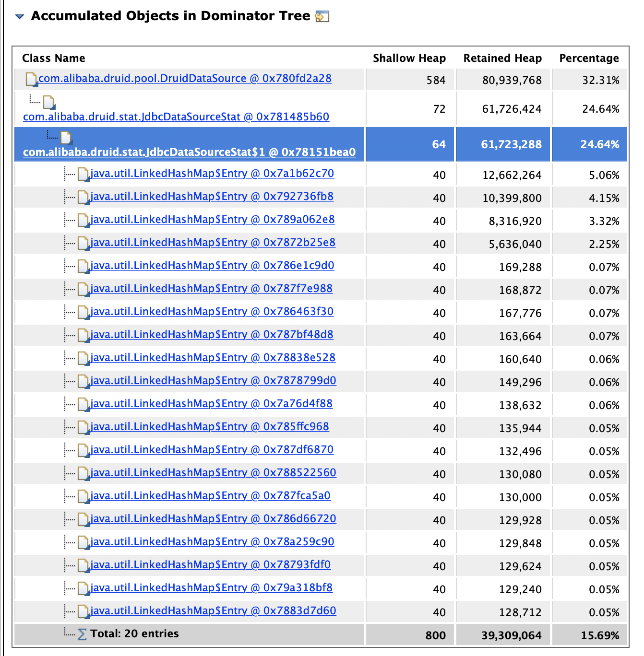Click the object icon in highlighted JdbcDataSourceStat$1 row
Viewport: 644px width, 656px height.
click(x=66, y=138)
